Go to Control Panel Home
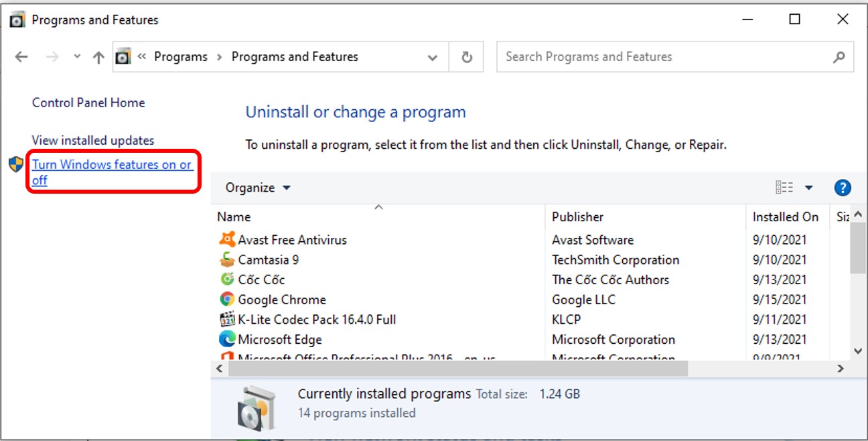 88,102
